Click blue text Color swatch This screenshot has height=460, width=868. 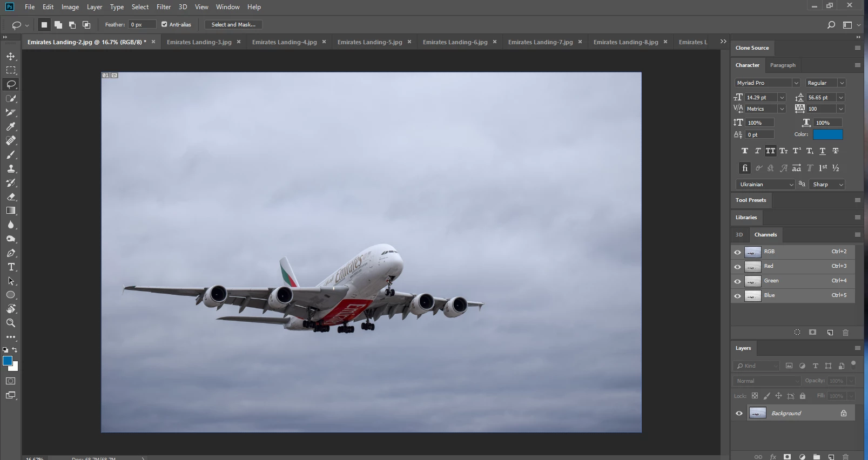click(x=827, y=134)
